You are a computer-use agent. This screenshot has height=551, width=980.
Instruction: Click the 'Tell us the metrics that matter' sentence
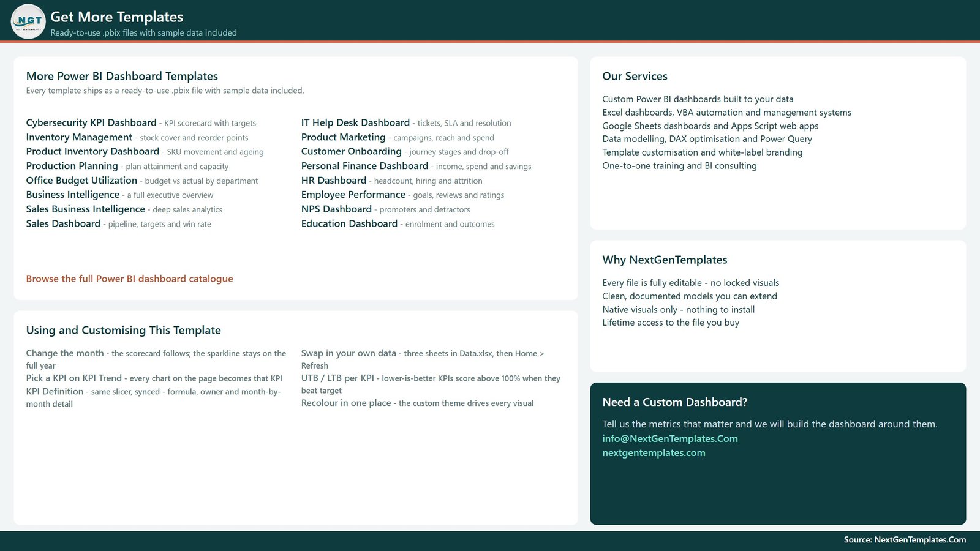[769, 424]
